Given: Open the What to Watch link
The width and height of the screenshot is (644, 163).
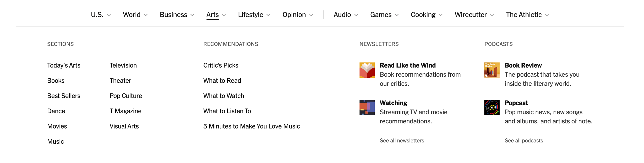Looking at the screenshot, I should pyautogui.click(x=224, y=96).
